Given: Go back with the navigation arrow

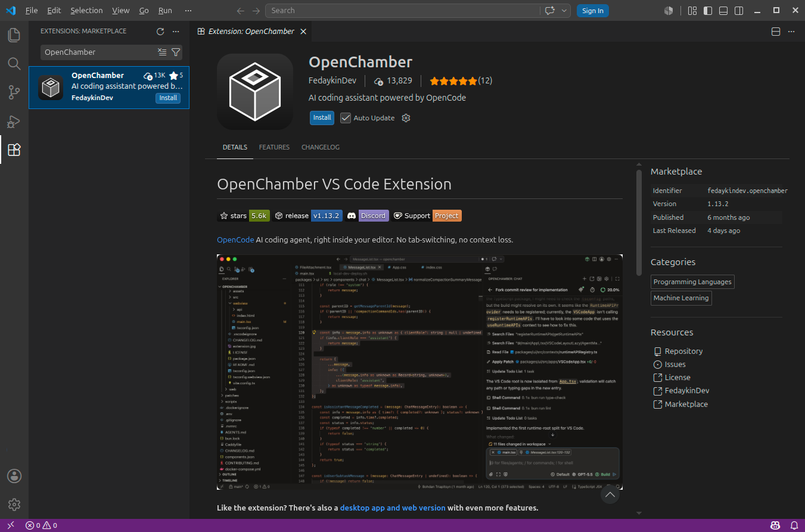Looking at the screenshot, I should 241,11.
